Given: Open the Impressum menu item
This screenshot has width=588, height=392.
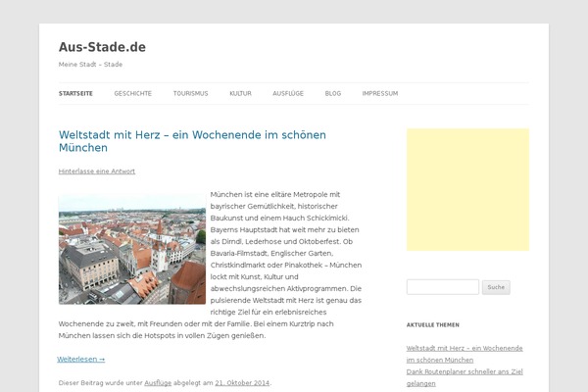Looking at the screenshot, I should 380,93.
